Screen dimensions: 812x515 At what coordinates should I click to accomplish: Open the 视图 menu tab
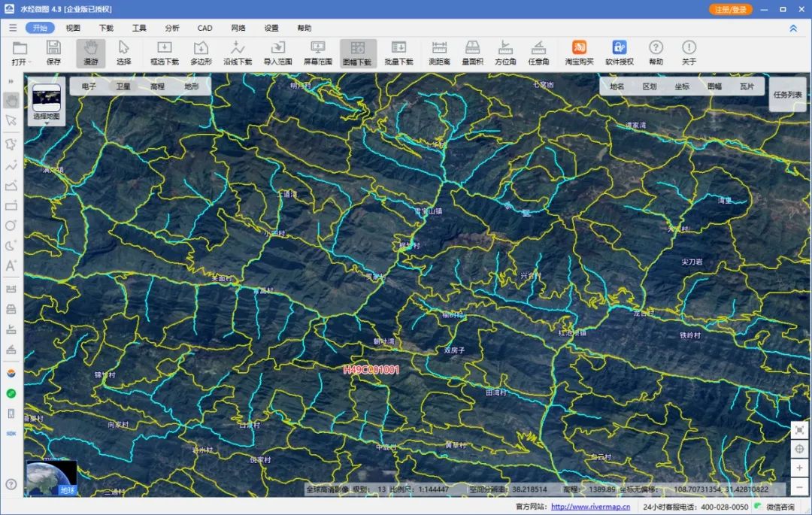(x=73, y=28)
